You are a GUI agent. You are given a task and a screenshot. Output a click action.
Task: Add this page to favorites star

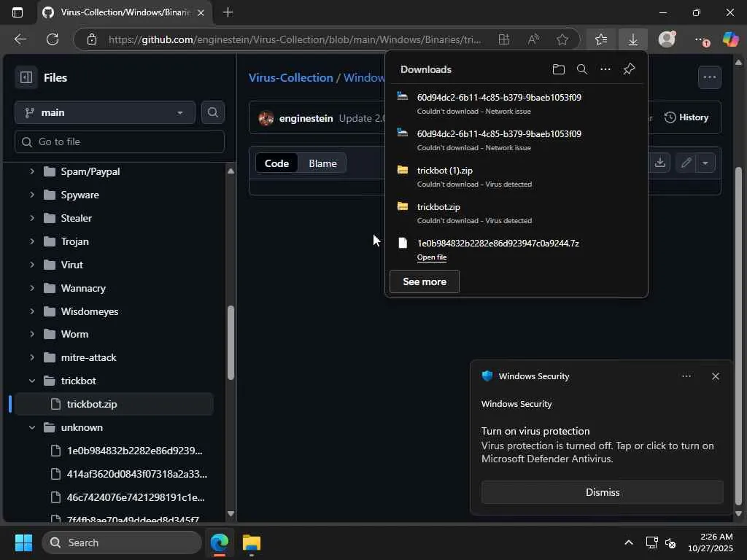pos(562,39)
